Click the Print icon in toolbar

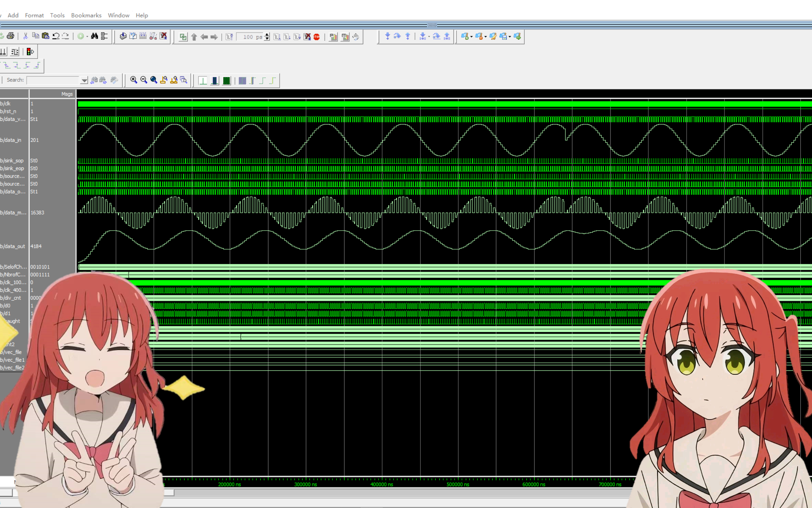[x=11, y=36]
